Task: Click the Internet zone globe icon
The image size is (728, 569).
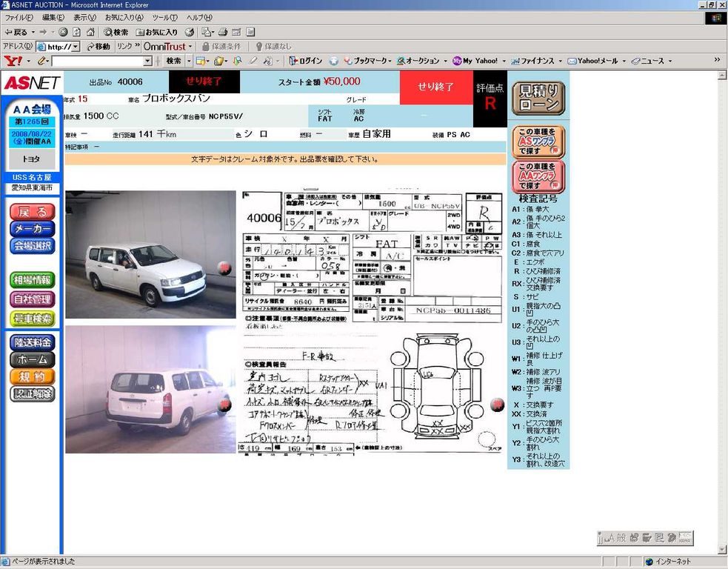Action: click(x=649, y=562)
